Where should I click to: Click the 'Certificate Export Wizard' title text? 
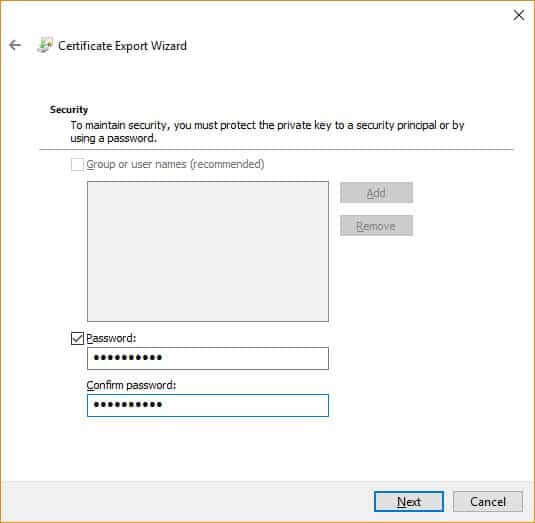click(x=122, y=46)
